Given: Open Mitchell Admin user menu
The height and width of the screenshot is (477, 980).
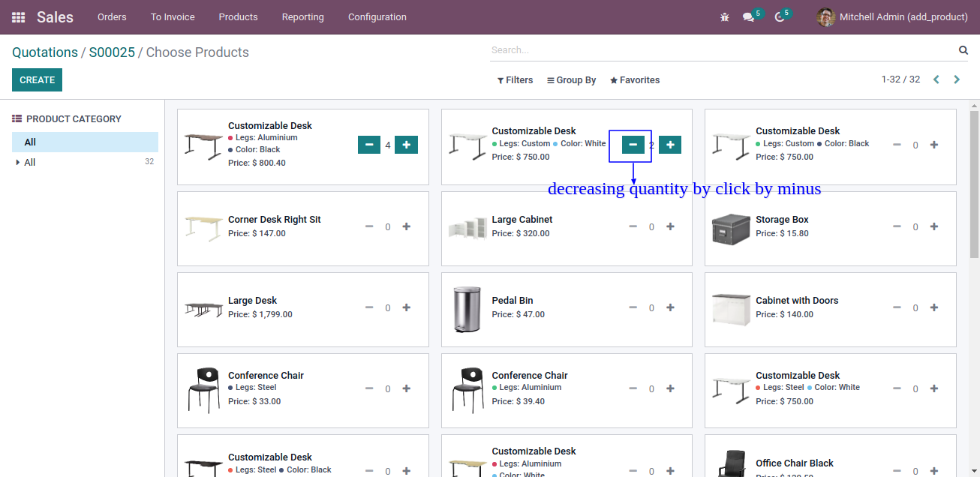Looking at the screenshot, I should tap(892, 17).
